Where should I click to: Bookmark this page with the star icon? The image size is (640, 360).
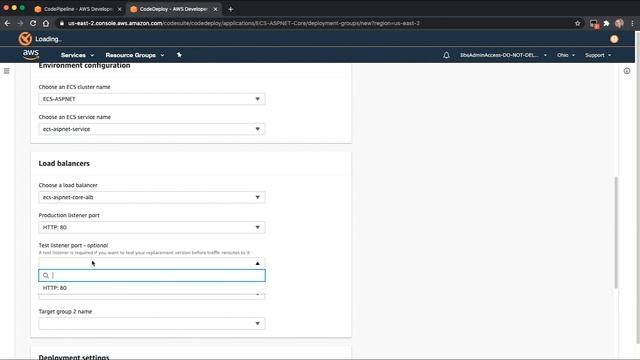point(578,23)
